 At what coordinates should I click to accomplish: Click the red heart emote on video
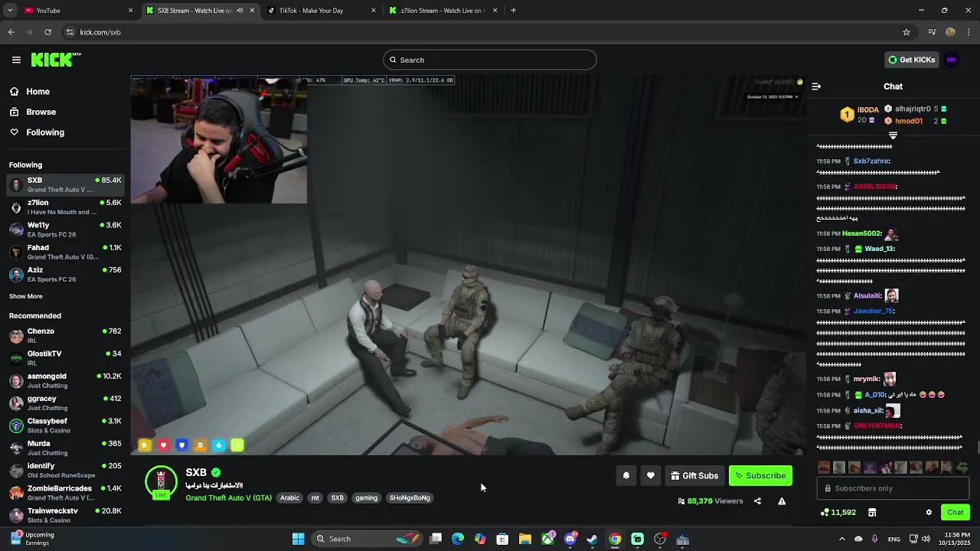coord(163,445)
